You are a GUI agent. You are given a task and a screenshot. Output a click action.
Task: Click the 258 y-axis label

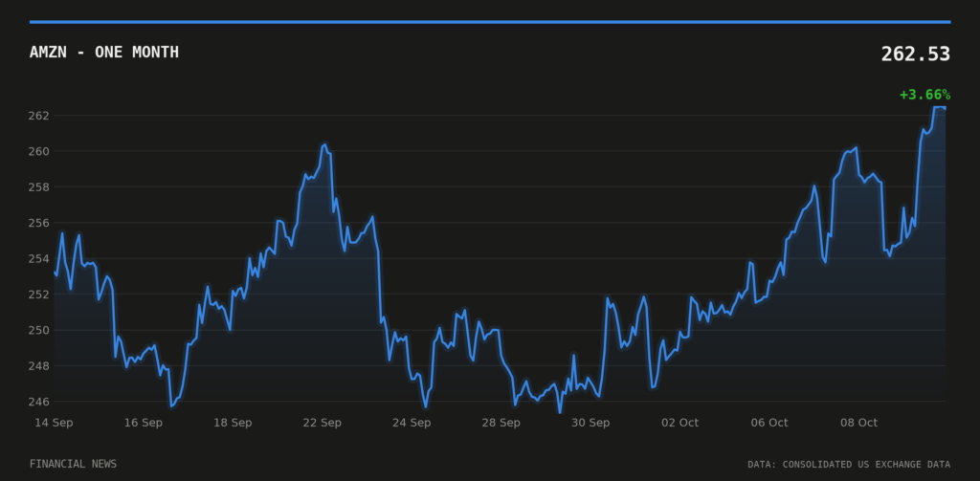click(x=38, y=186)
